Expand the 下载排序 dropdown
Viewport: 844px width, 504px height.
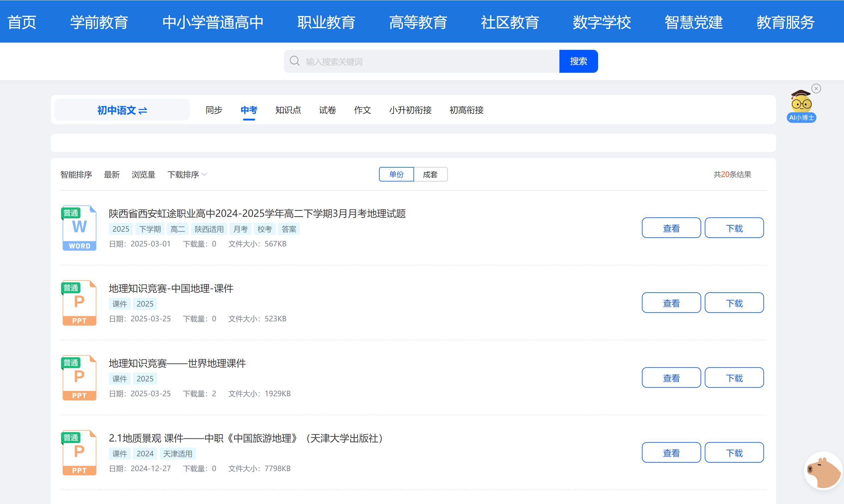click(x=187, y=175)
